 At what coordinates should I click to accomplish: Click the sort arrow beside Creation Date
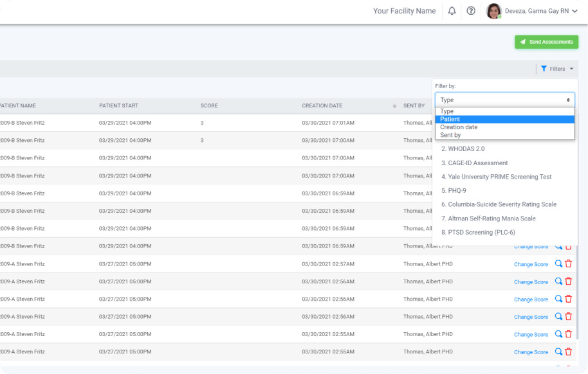pyautogui.click(x=394, y=105)
